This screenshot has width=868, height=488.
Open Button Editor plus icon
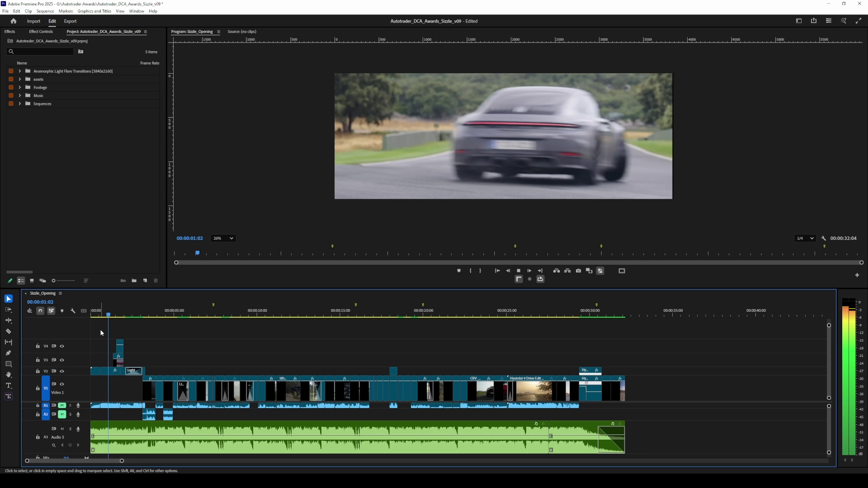pyautogui.click(x=857, y=275)
